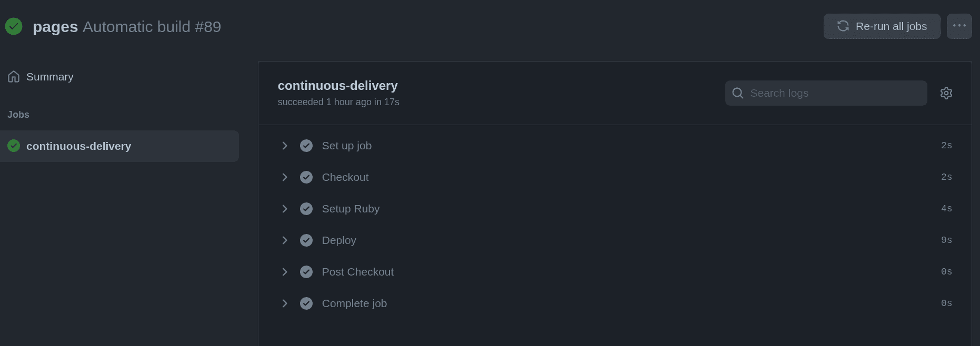Click the log settings gear icon

coord(946,93)
